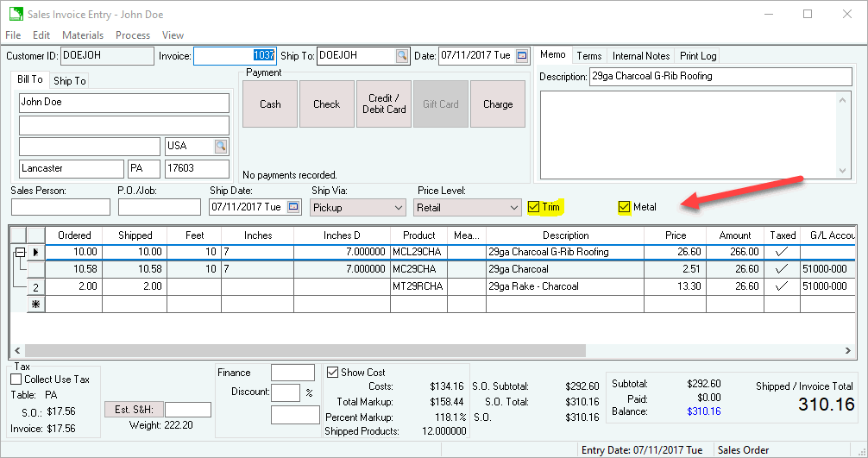The width and height of the screenshot is (868, 458).
Task: Click the taxed checkmark for G-Rib Roofing row
Action: (x=783, y=252)
